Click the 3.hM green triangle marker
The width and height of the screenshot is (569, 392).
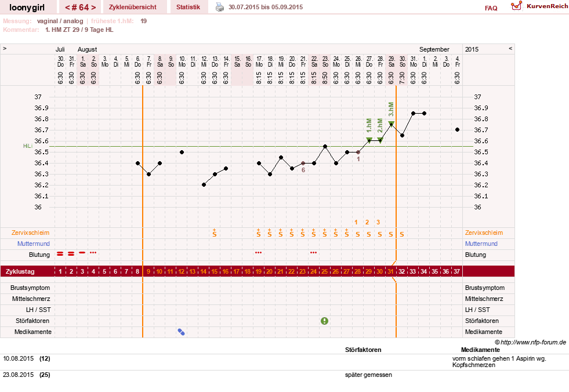click(x=391, y=124)
